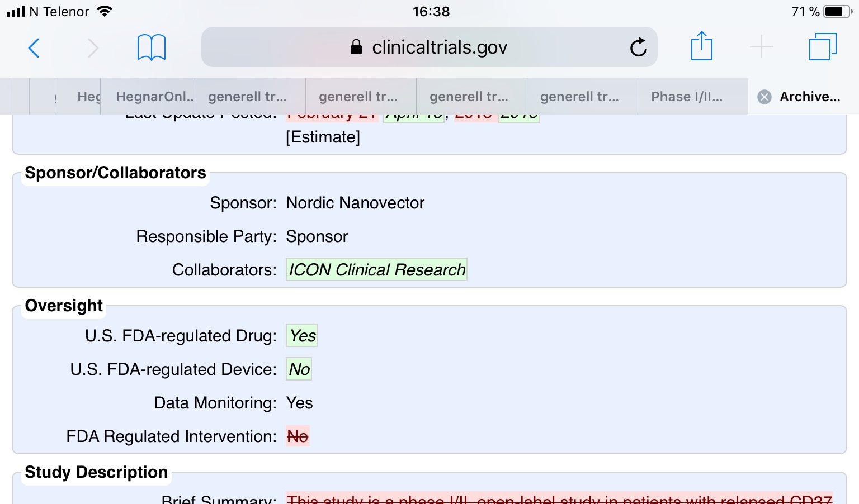Tap the padlock icon in address bar
Image resolution: width=859 pixels, height=504 pixels.
coord(356,47)
